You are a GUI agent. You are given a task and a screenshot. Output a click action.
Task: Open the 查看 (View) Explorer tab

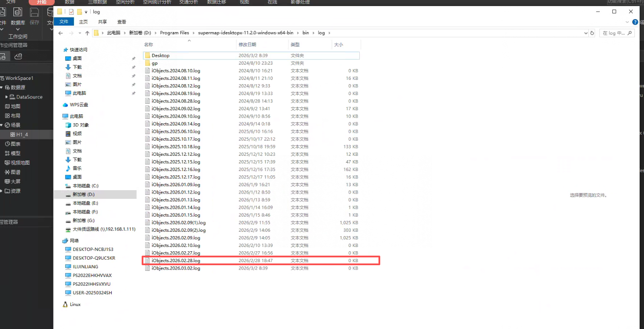tap(122, 22)
